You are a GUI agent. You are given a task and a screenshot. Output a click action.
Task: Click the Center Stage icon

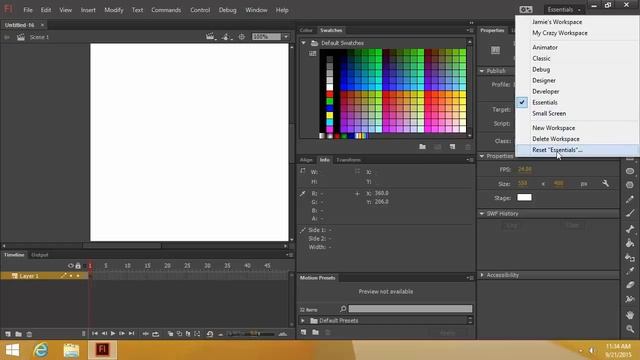click(242, 37)
